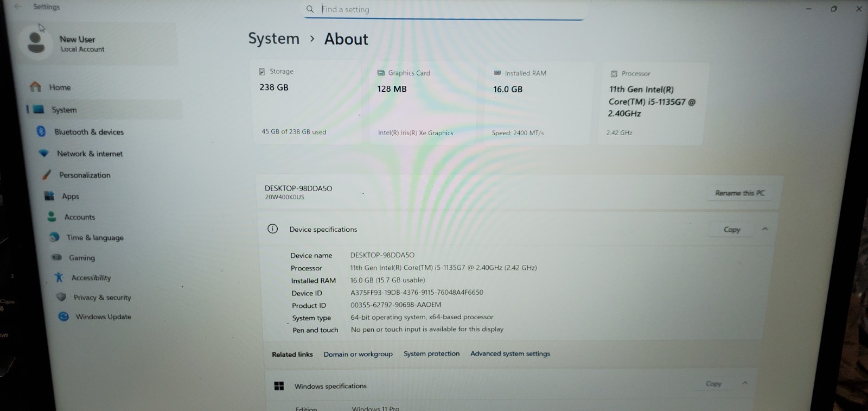Click the Personalization paintbrush icon
The width and height of the screenshot is (868, 411).
pyautogui.click(x=47, y=175)
